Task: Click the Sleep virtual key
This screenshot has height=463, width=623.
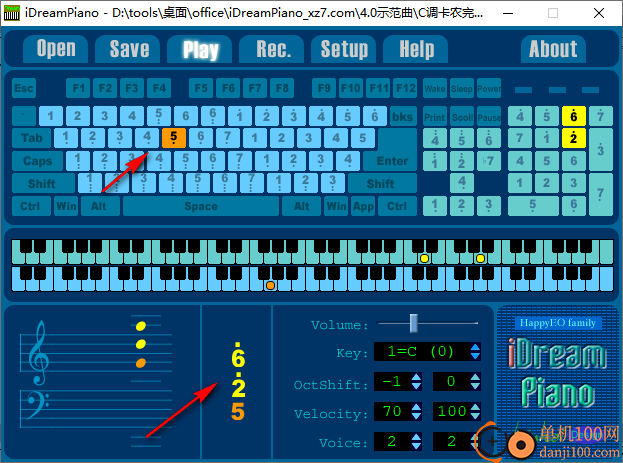Action: coord(462,88)
